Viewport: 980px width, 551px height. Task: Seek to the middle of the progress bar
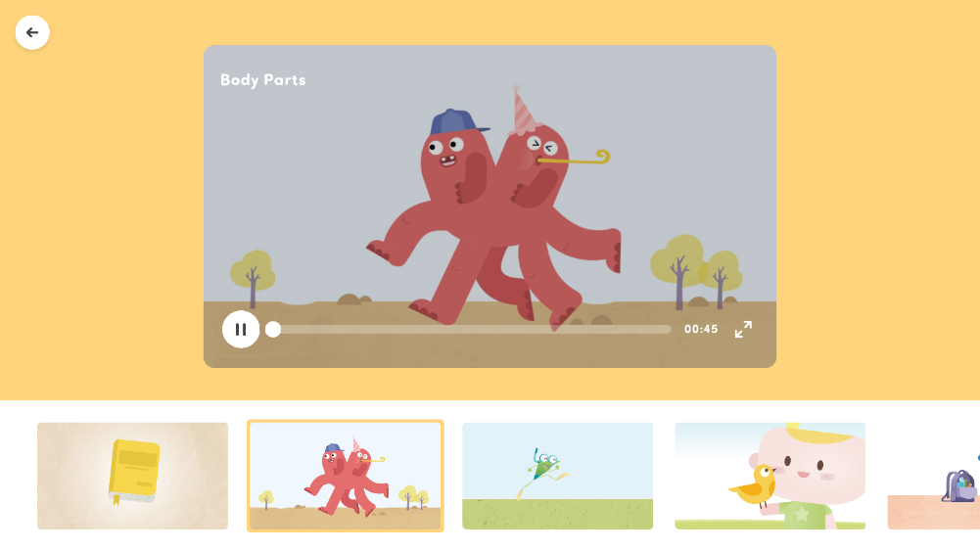point(472,329)
